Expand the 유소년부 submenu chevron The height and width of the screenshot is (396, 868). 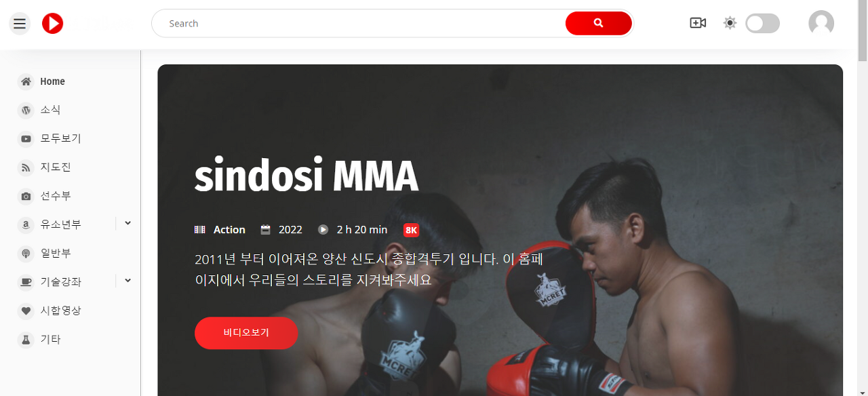pos(127,223)
